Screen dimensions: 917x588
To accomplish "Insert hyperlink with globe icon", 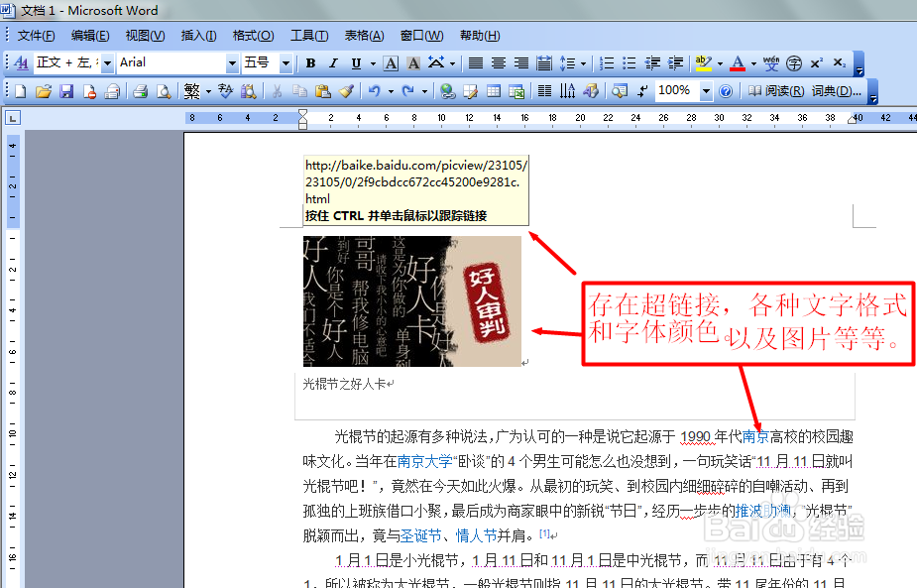I will [447, 91].
